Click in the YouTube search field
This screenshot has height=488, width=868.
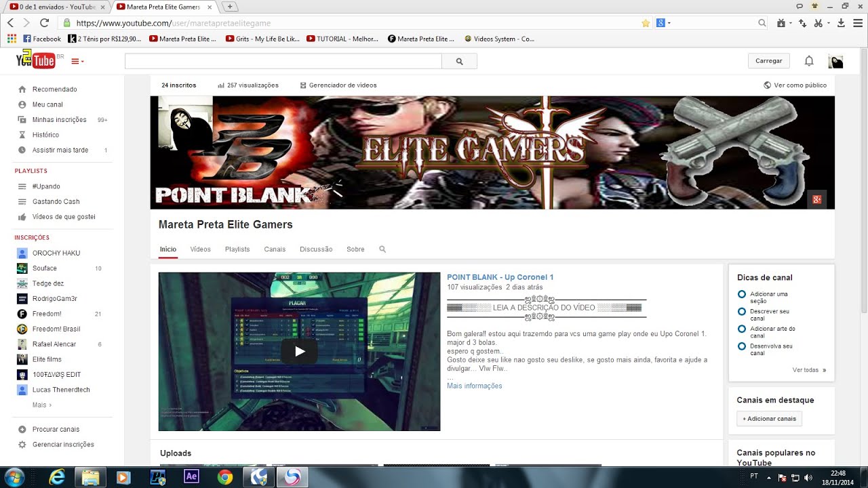click(x=283, y=61)
